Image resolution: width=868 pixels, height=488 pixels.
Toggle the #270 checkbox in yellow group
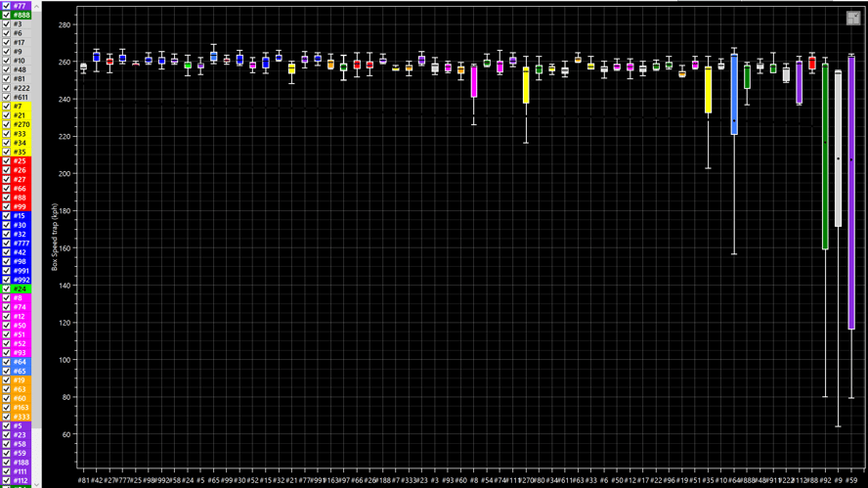(x=6, y=124)
